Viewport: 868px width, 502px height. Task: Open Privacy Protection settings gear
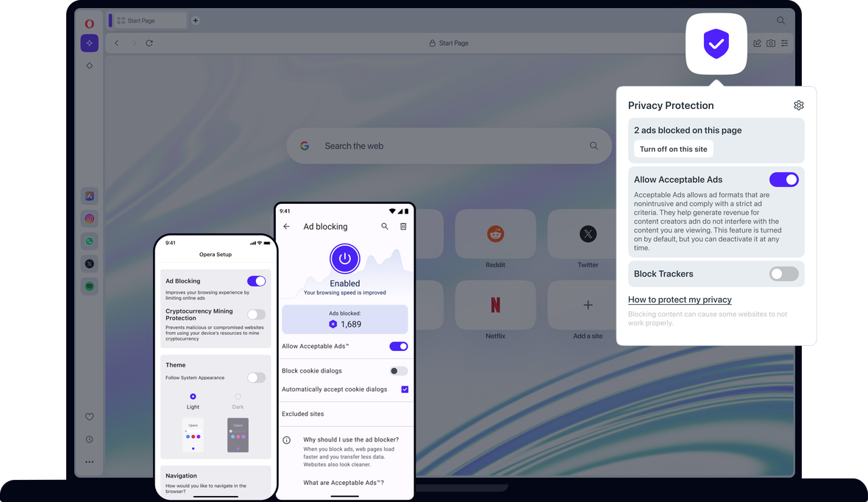tap(798, 105)
